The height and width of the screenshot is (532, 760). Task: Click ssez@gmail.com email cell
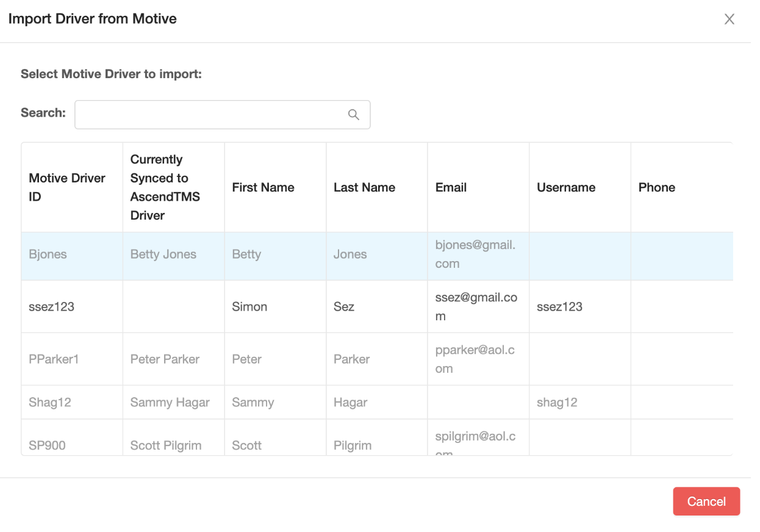coord(478,307)
